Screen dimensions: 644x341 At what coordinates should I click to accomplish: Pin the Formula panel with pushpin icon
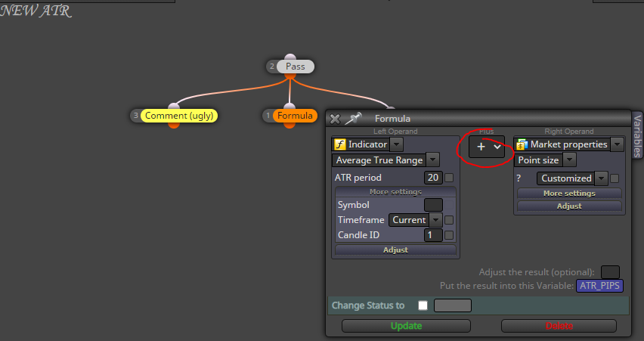click(353, 119)
